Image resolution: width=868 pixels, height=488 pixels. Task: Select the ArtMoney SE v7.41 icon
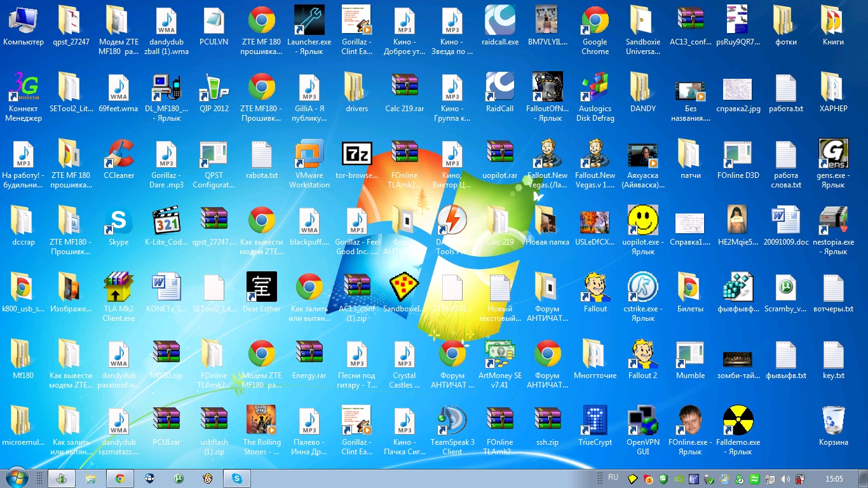tap(500, 364)
